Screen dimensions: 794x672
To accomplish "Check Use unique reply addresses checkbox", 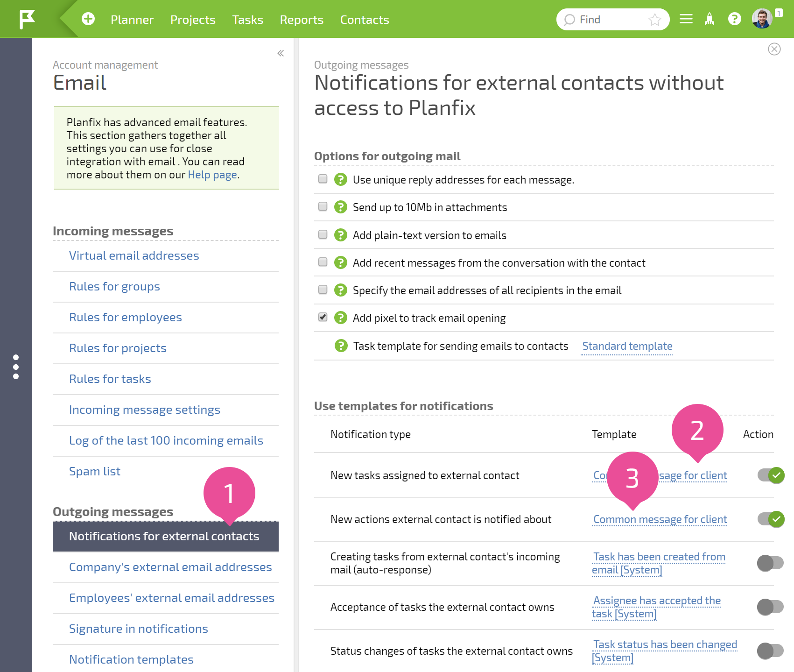I will click(323, 179).
